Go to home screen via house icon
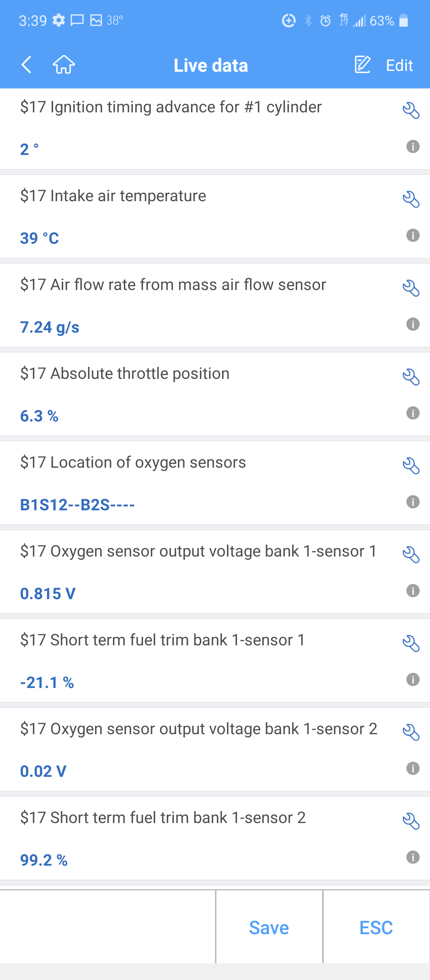This screenshot has height=980, width=430. point(64,65)
